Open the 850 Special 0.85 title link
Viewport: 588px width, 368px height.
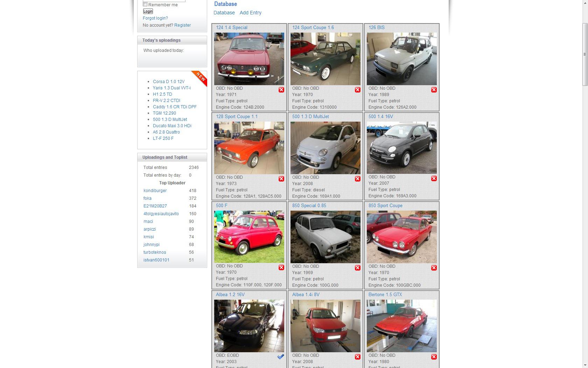coord(309,205)
